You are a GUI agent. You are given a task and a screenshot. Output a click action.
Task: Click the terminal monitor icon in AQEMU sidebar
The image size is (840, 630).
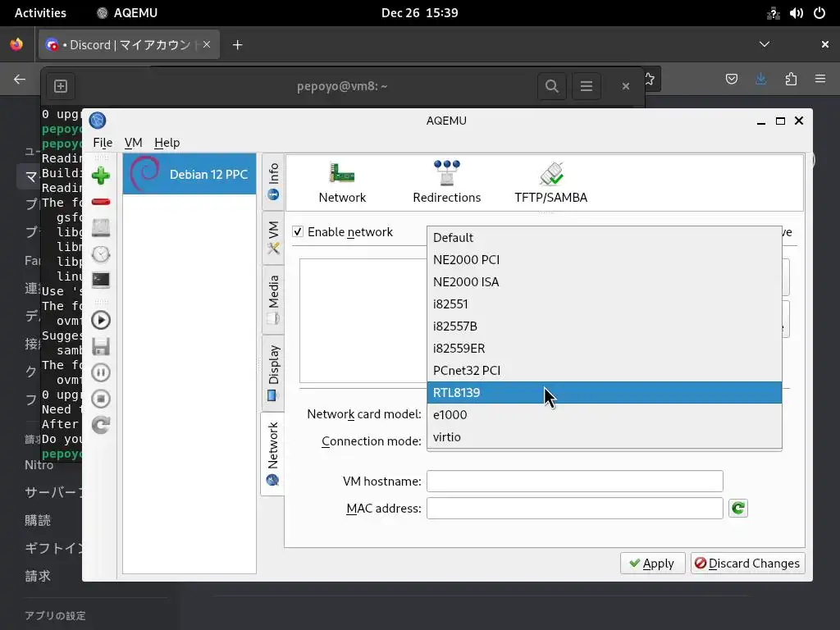(x=101, y=280)
